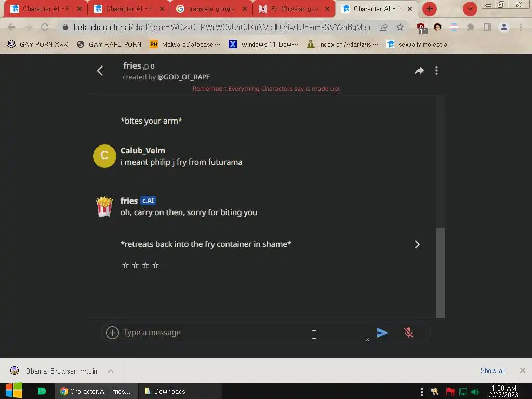This screenshot has height=399, width=532.
Task: Share the fries chat using the arrow icon
Action: (419, 71)
